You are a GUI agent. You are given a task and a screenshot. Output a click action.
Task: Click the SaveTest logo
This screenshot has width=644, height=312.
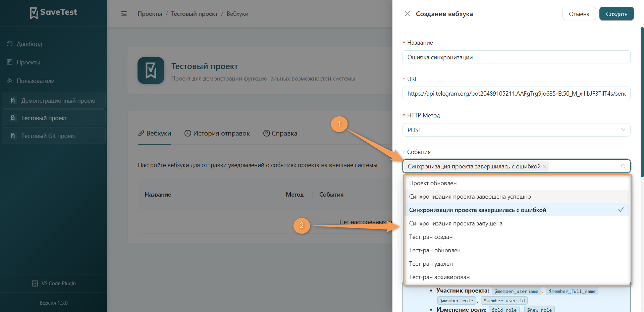point(54,13)
